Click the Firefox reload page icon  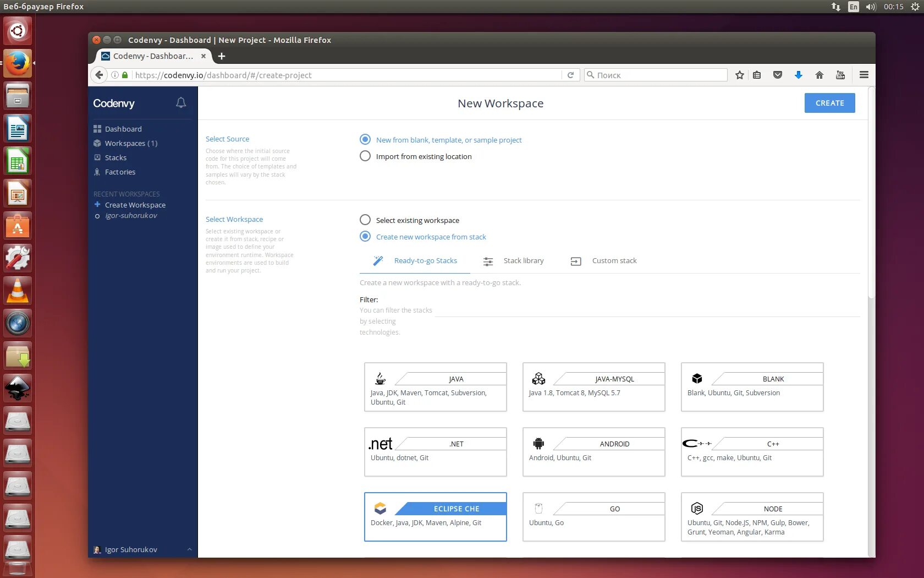(571, 75)
